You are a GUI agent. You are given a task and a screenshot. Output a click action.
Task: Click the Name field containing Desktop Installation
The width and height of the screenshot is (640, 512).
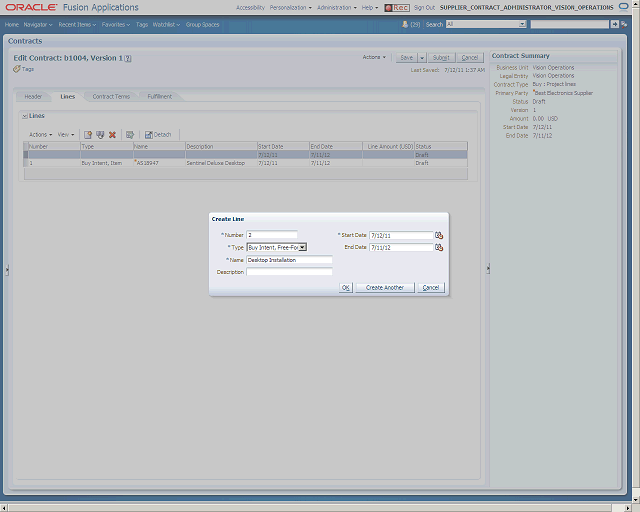tap(289, 260)
